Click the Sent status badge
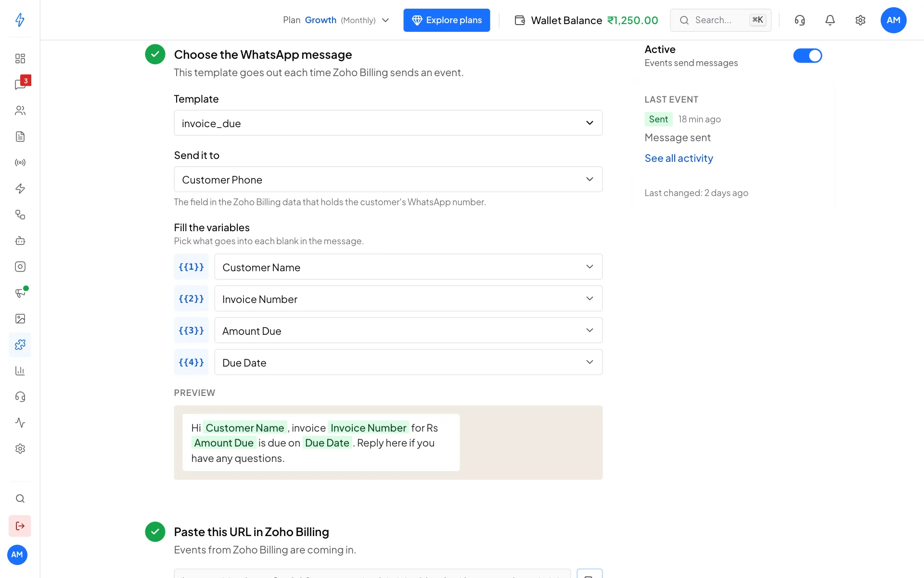 (658, 119)
